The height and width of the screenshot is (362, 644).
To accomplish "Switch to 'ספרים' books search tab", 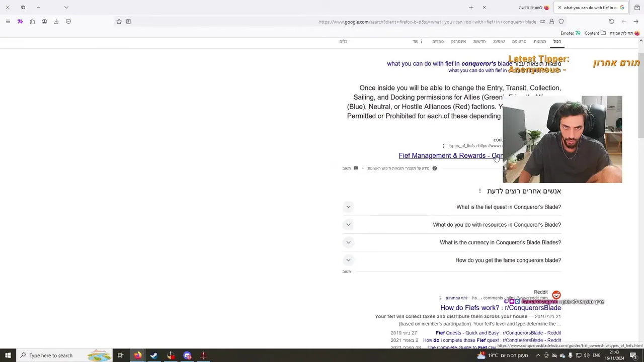I will [438, 42].
